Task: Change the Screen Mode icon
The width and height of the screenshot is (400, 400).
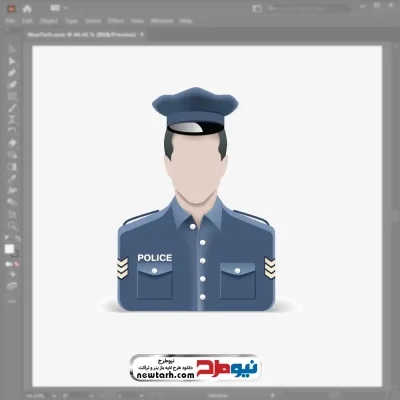Action: [12, 286]
